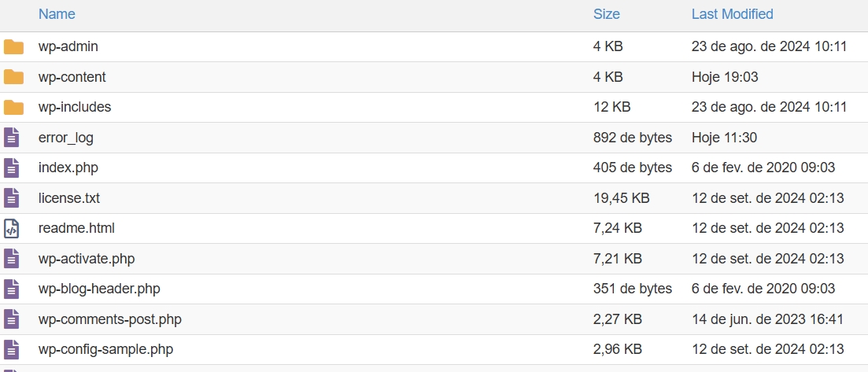Click the license.txt file icon
This screenshot has width=868, height=372.
tap(11, 198)
